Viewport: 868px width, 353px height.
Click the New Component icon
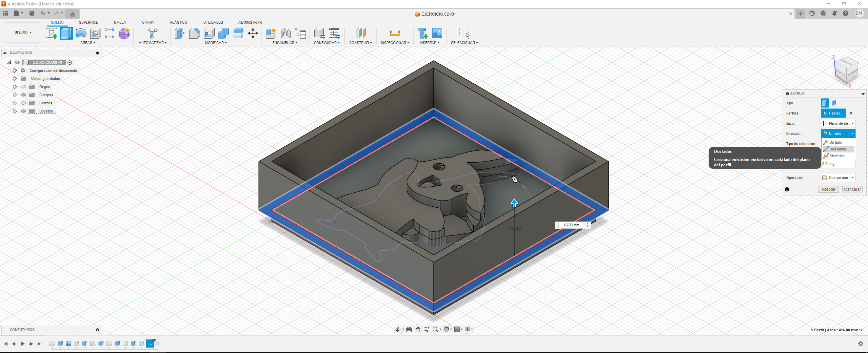pyautogui.click(x=271, y=33)
